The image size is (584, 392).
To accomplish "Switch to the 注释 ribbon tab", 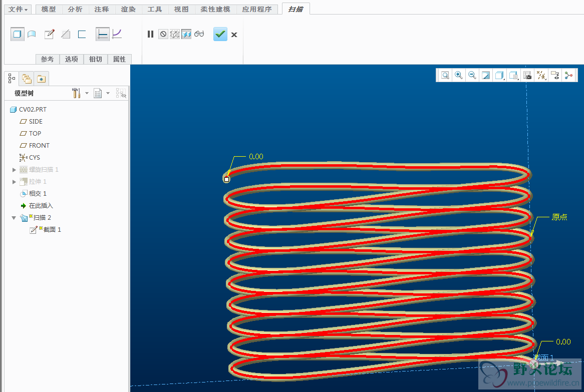I will click(x=102, y=10).
